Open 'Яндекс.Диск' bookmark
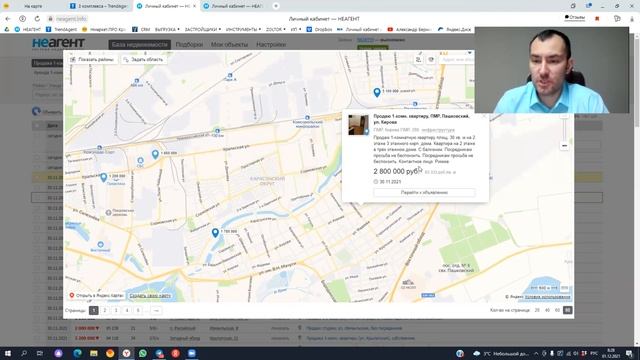640x360 pixels. coord(454,29)
